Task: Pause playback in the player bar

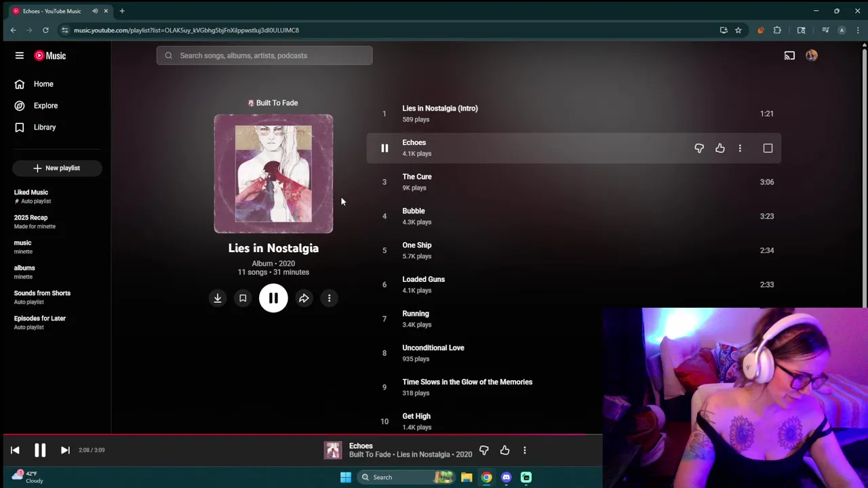Action: (40, 450)
